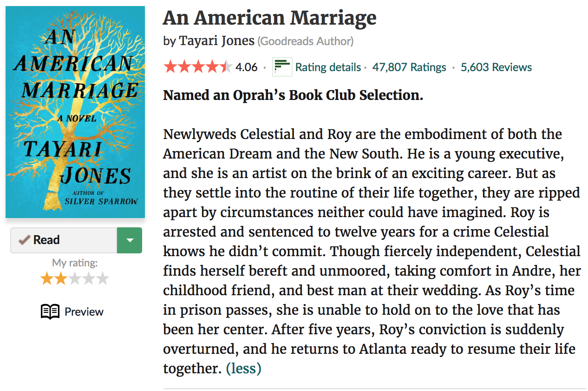Image resolution: width=588 pixels, height=391 pixels.
Task: Rate the book five stars
Action: [102, 278]
